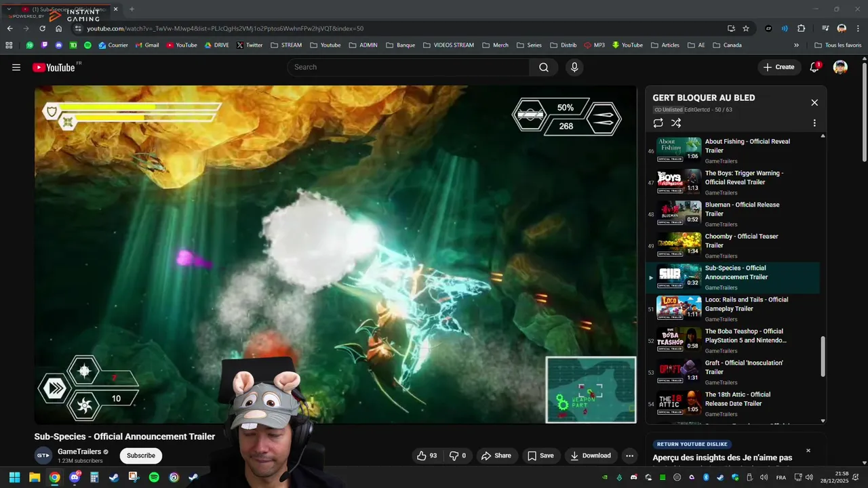Show hidden bookmarks overflow chevron
This screenshot has width=868, height=488.
[796, 45]
